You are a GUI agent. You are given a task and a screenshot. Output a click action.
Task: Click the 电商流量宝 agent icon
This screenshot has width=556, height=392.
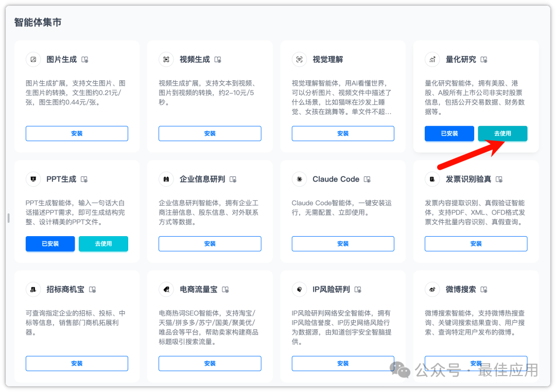click(x=166, y=289)
